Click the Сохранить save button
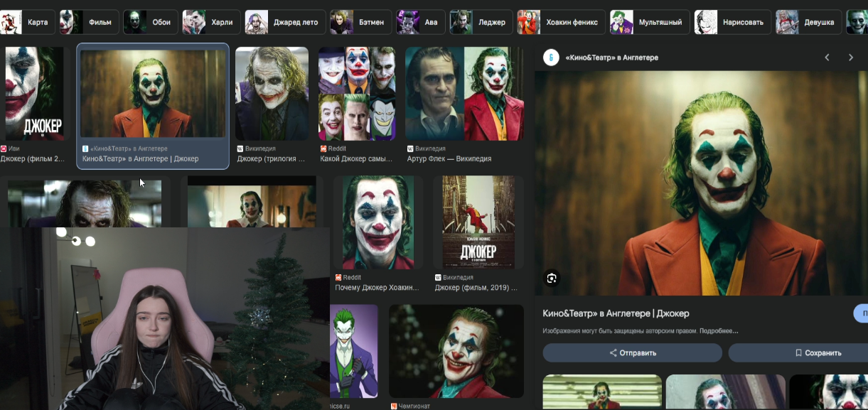The image size is (868, 410). [x=798, y=352]
